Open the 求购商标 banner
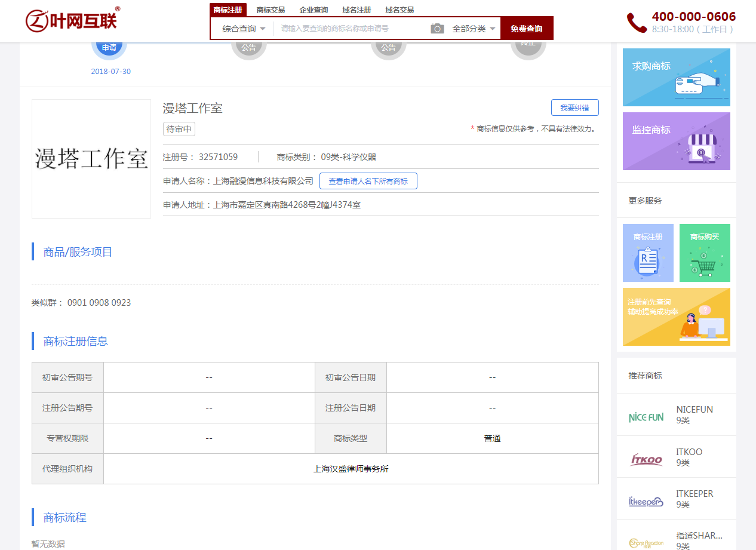The height and width of the screenshot is (550, 756). click(676, 77)
